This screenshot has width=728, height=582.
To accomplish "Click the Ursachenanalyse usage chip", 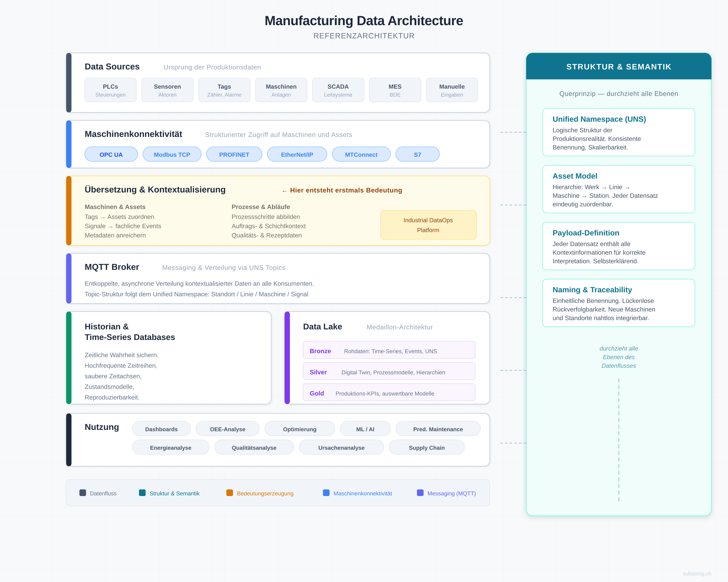I will coord(341,448).
